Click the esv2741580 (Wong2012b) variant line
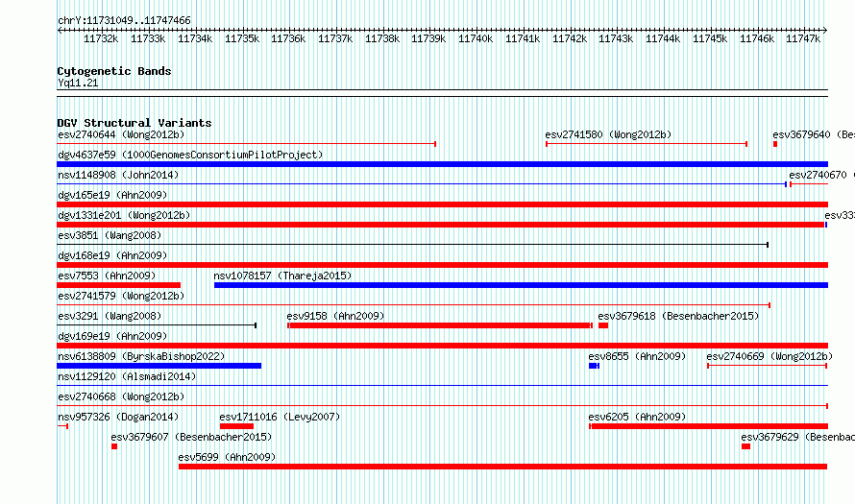The image size is (855, 504). [647, 144]
